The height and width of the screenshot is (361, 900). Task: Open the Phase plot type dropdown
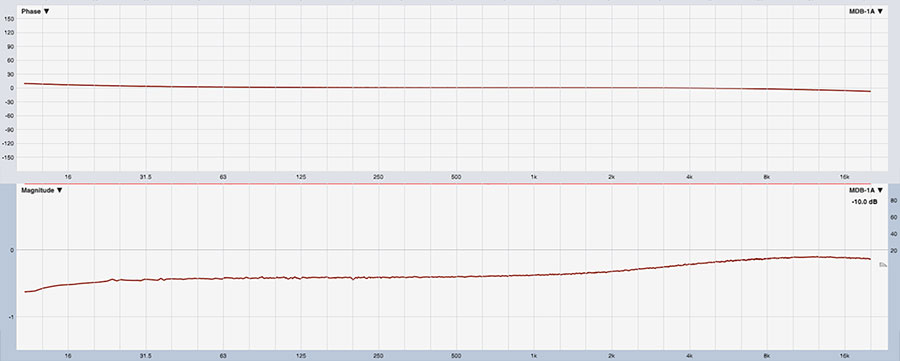click(x=35, y=11)
